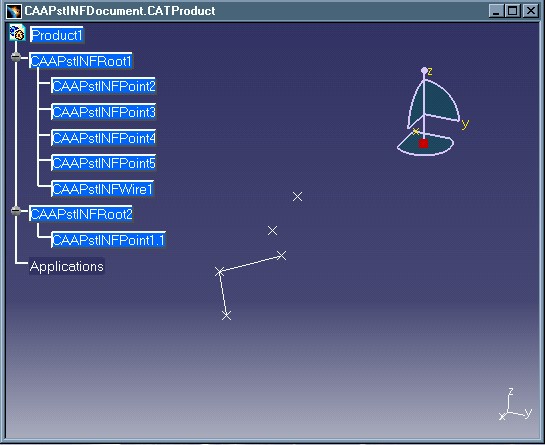Select the isolated upper point marker
The height and width of the screenshot is (445, 545).
point(297,196)
